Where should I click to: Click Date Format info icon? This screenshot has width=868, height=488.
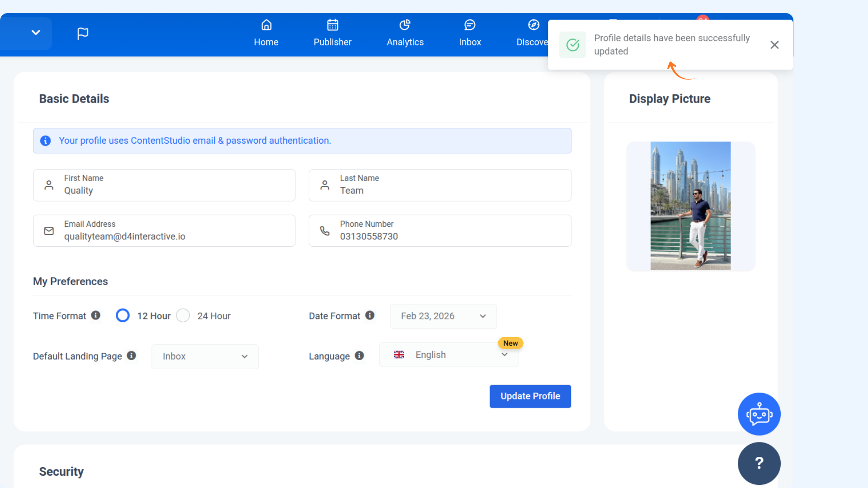click(x=370, y=315)
